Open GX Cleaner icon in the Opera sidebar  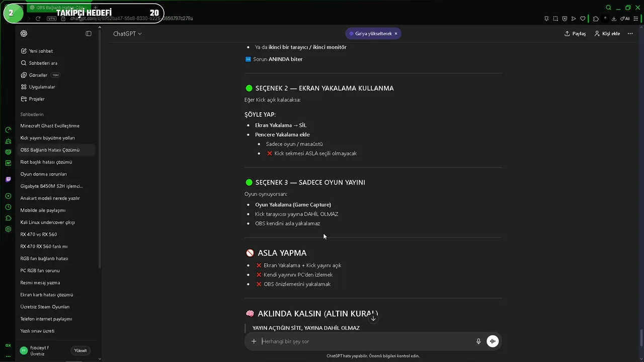(x=8, y=141)
